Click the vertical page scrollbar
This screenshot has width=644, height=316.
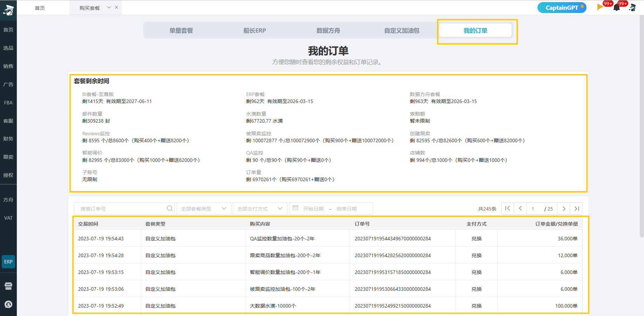642,126
